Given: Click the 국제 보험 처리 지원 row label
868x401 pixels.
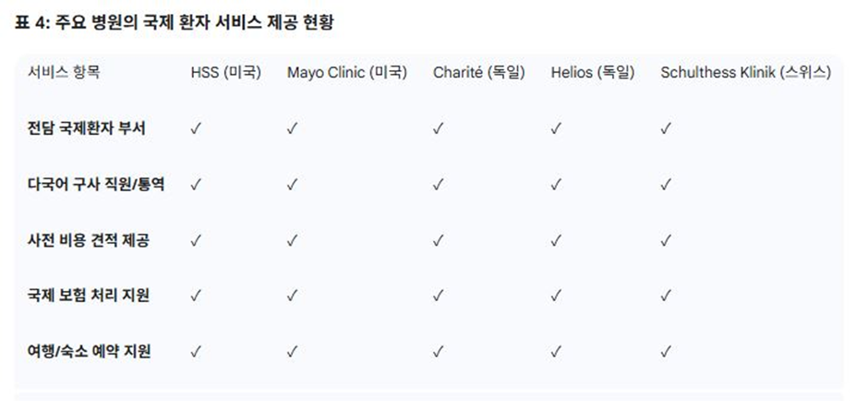Looking at the screenshot, I should tap(88, 296).
